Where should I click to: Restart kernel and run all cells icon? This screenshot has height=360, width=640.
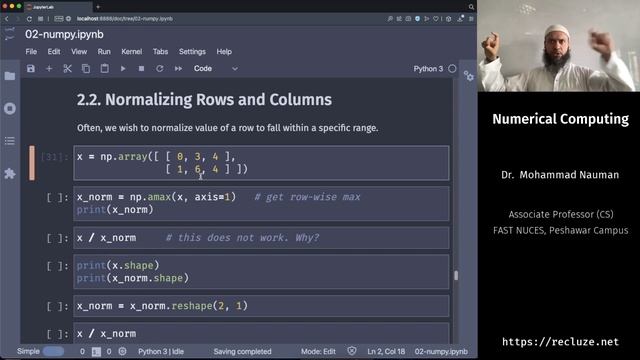[178, 69]
